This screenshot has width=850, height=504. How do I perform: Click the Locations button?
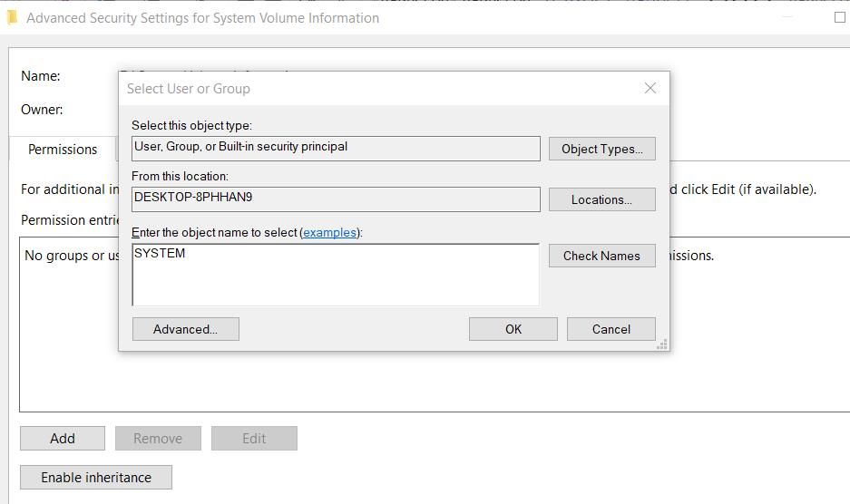pos(601,199)
